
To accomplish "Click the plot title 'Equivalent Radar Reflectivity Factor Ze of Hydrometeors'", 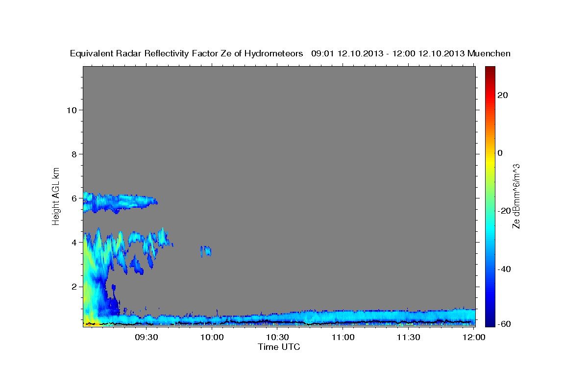I will click(x=187, y=53).
